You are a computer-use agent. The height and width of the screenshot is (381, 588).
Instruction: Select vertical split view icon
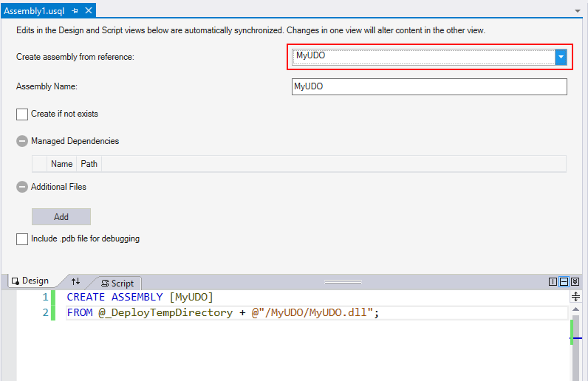pyautogui.click(x=553, y=281)
